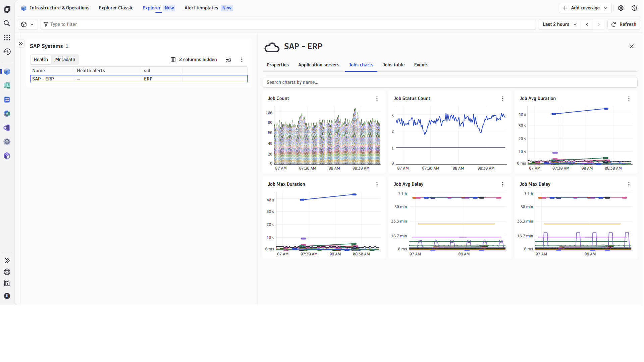Sort by the Health alerts column header
The width and height of the screenshot is (644, 362).
pyautogui.click(x=108, y=71)
